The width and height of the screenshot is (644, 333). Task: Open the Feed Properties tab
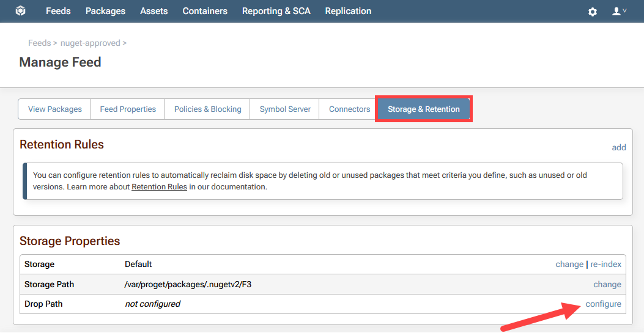tap(128, 109)
